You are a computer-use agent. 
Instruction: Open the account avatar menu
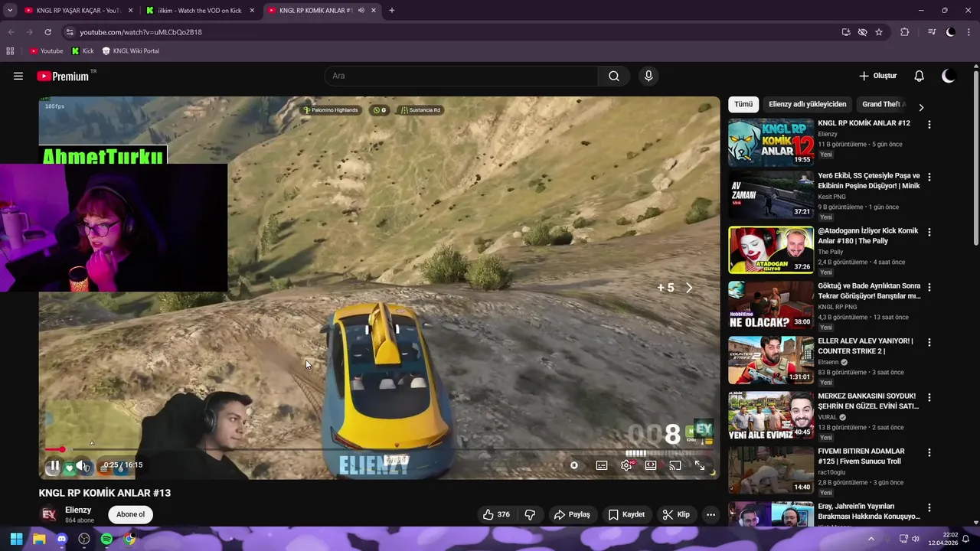click(x=949, y=76)
